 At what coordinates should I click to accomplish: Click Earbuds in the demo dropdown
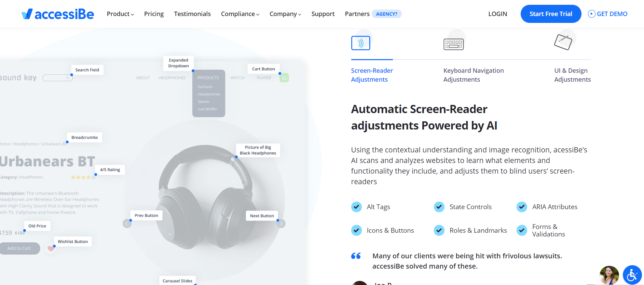pos(205,87)
